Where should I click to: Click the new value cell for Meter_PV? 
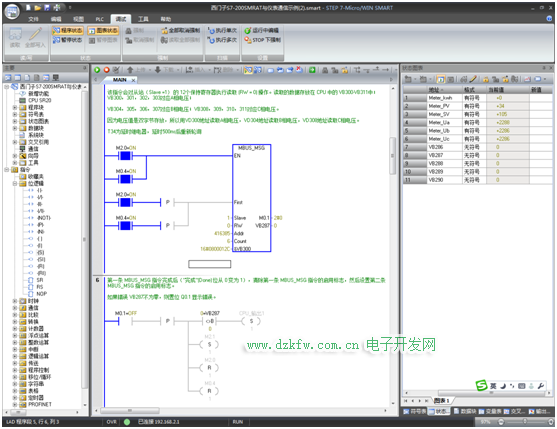click(x=541, y=106)
